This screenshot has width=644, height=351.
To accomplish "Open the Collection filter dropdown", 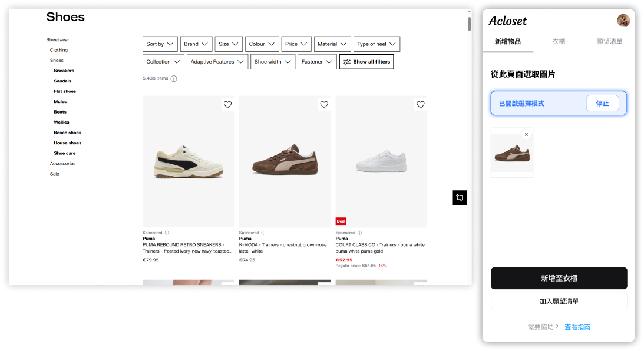I will 163,62.
